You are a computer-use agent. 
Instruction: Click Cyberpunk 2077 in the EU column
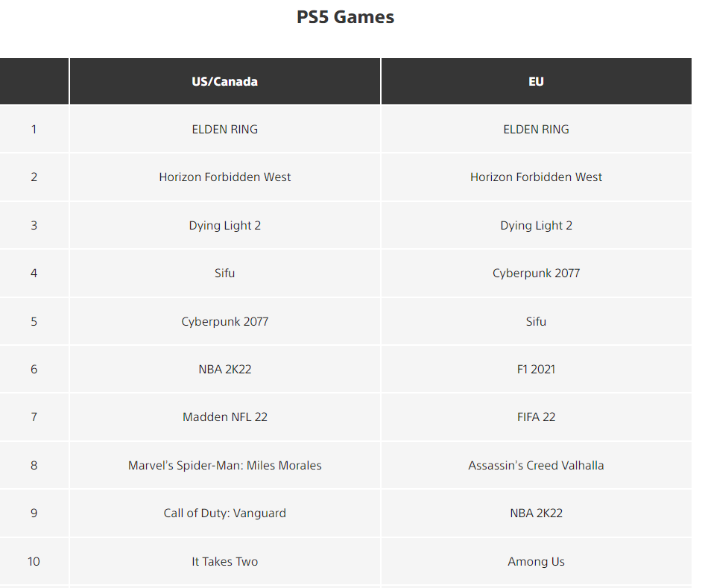537,274
